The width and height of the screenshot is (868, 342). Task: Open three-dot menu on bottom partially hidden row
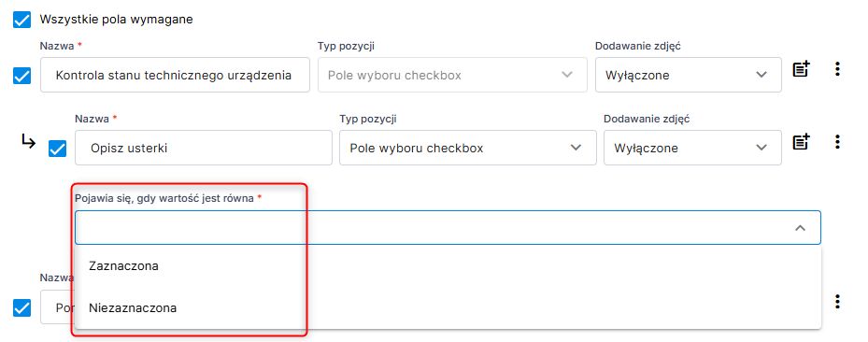click(837, 302)
